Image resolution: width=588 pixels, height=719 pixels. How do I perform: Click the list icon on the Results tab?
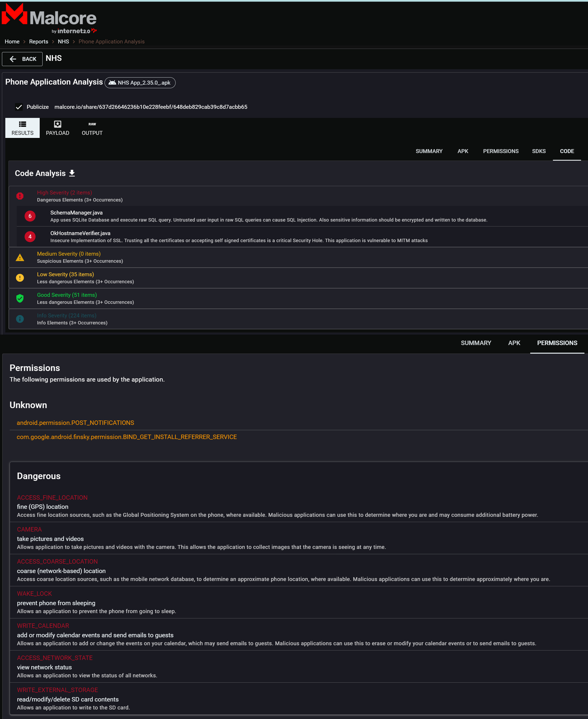coord(22,124)
